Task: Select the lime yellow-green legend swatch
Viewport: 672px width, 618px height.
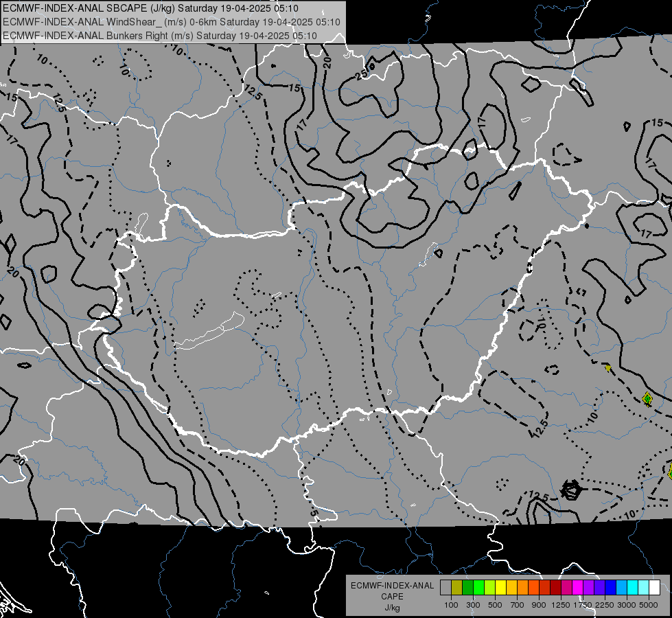Action: [490, 587]
